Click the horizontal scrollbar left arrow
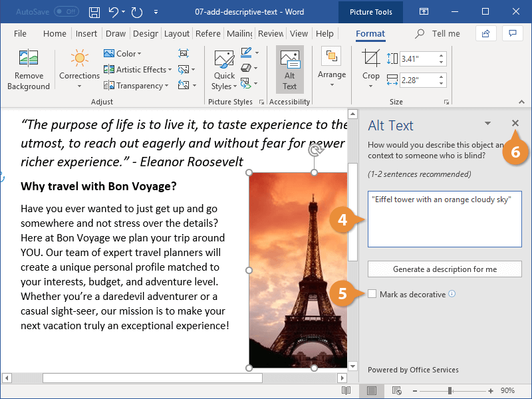This screenshot has height=399, width=532. point(7,378)
